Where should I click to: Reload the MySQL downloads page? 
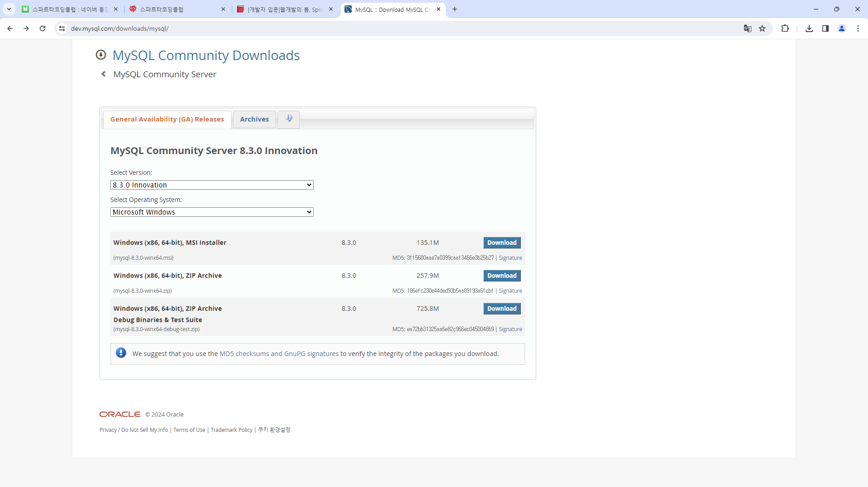42,28
